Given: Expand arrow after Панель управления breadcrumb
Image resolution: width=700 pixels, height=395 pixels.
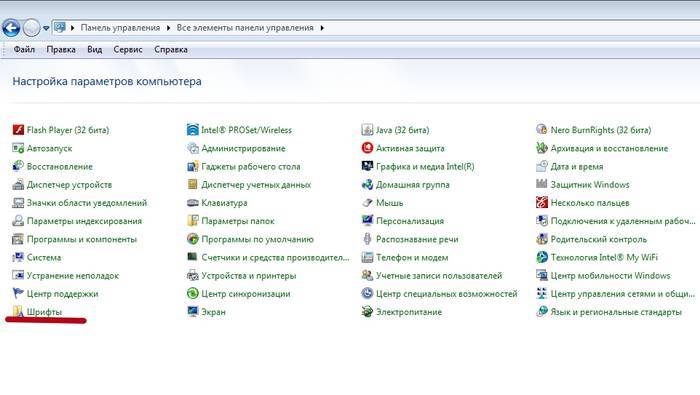Looking at the screenshot, I should click(x=168, y=28).
